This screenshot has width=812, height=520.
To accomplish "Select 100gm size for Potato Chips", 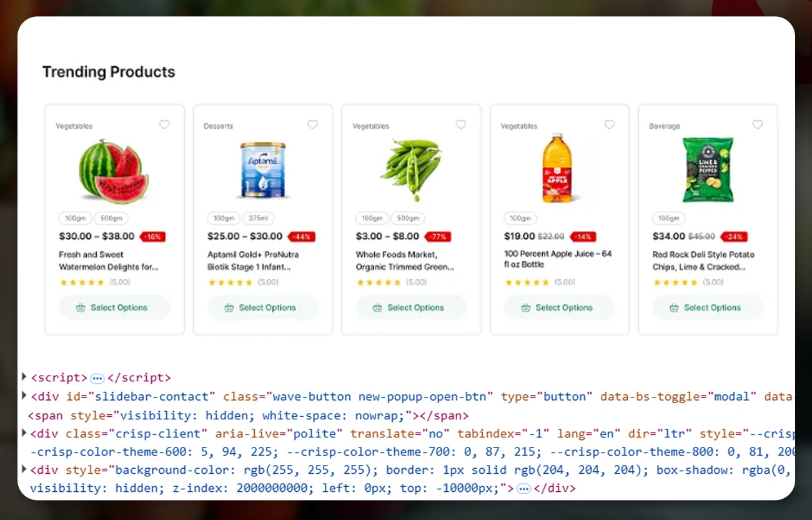I will point(669,218).
